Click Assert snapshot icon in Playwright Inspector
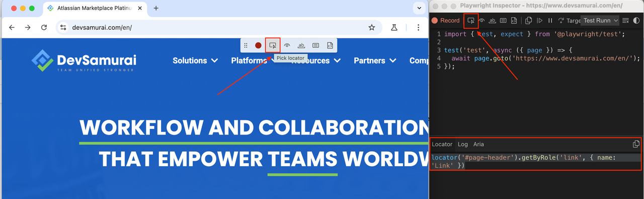The image size is (644, 199). tap(514, 21)
